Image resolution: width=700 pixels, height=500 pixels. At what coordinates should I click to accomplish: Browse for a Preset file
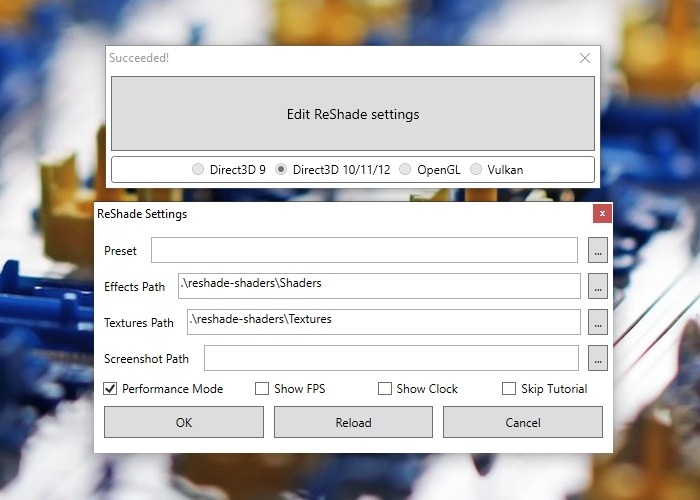(x=598, y=250)
